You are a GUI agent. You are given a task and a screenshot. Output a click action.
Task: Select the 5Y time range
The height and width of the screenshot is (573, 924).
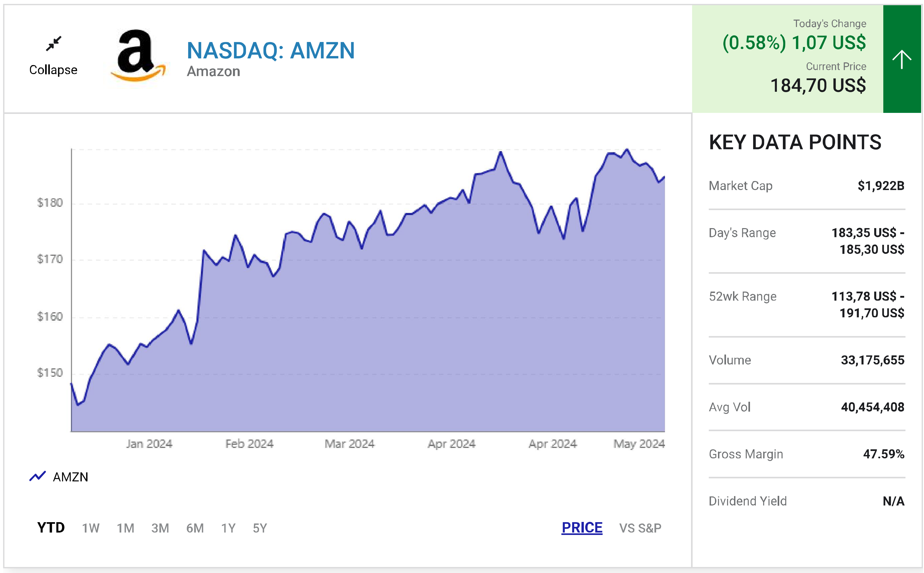point(260,528)
